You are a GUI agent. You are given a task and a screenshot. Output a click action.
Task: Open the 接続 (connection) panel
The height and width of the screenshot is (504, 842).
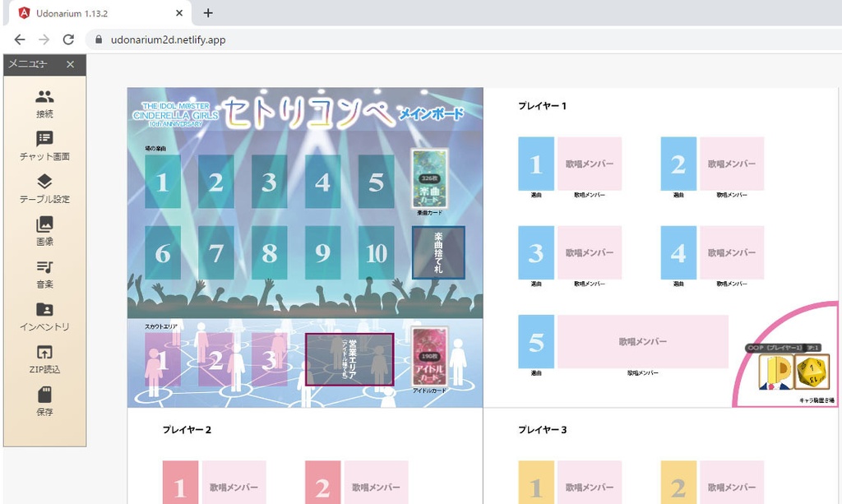[44, 103]
